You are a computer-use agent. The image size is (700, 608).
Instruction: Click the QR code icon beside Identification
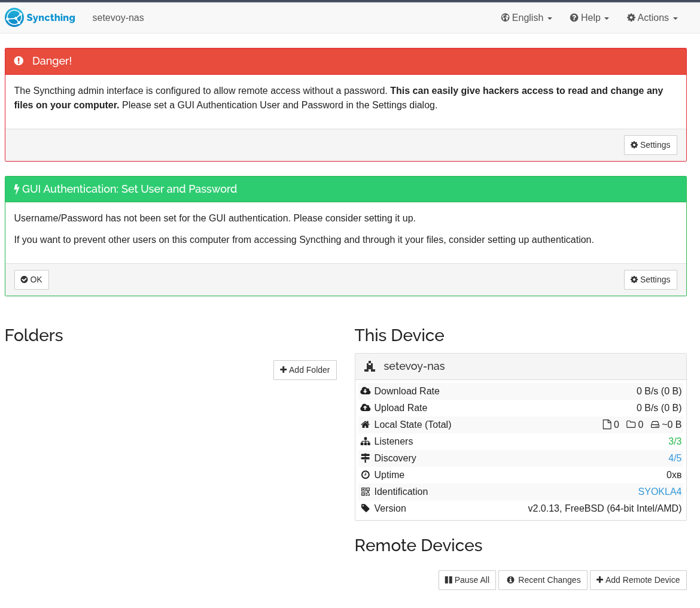366,492
